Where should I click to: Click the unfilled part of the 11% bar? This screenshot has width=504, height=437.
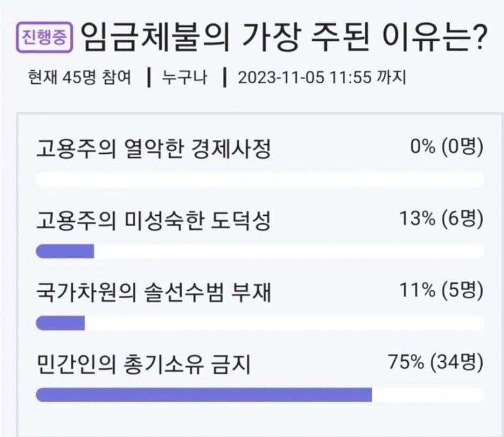pos(284,323)
